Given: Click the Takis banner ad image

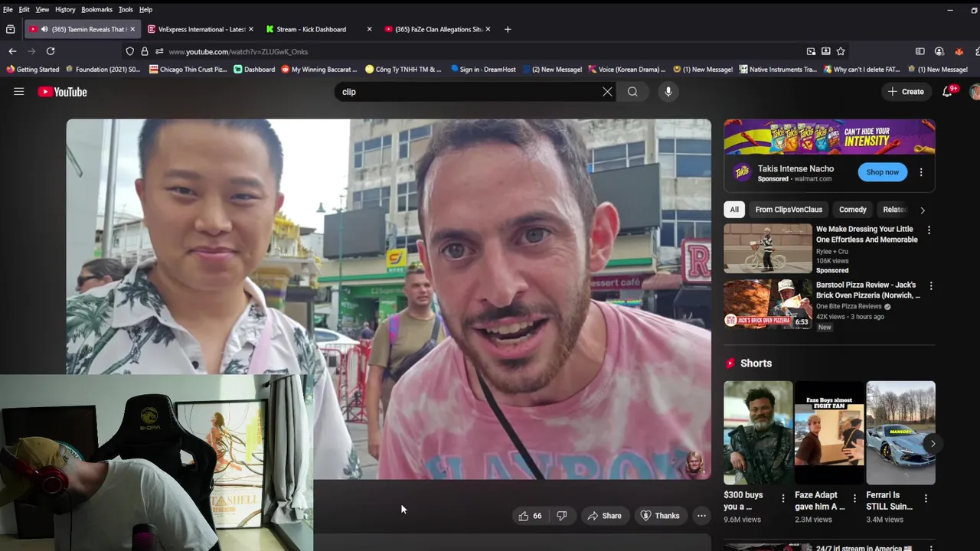Looking at the screenshot, I should 829,137.
